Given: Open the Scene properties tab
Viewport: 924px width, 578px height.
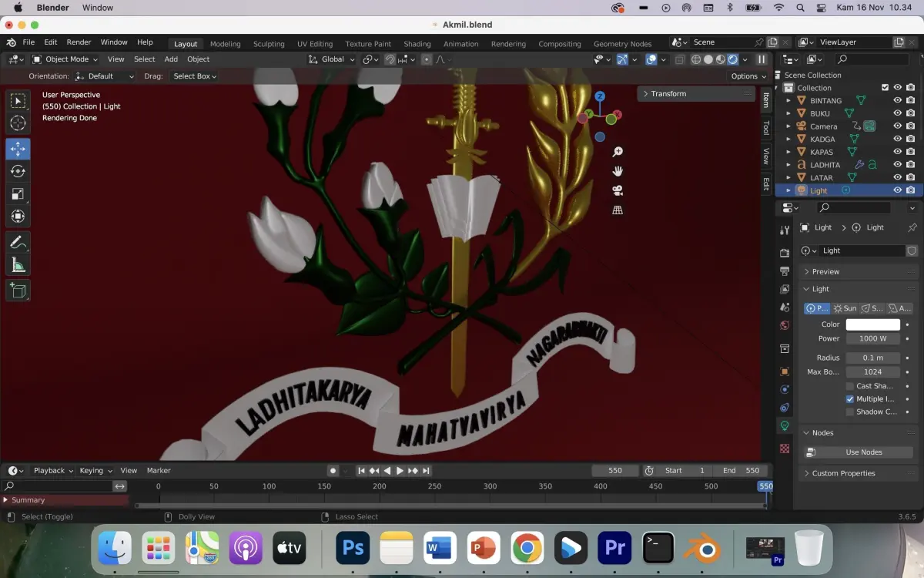Looking at the screenshot, I should pos(785,307).
